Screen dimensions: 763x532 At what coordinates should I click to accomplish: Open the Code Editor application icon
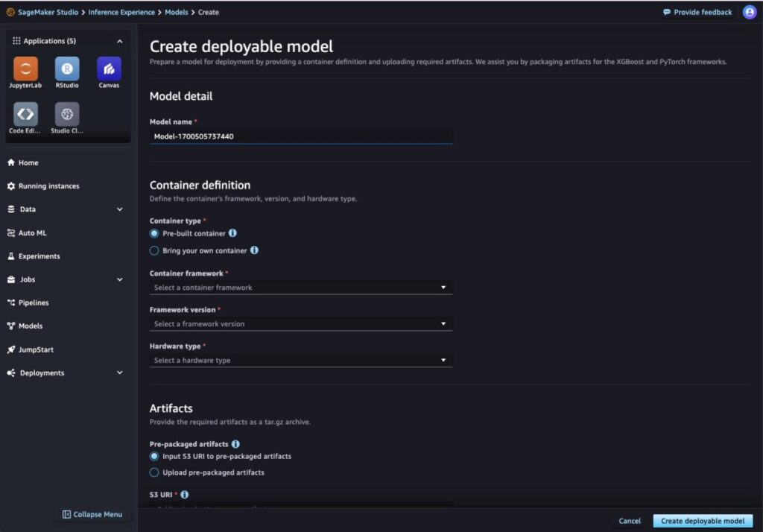pyautogui.click(x=25, y=114)
